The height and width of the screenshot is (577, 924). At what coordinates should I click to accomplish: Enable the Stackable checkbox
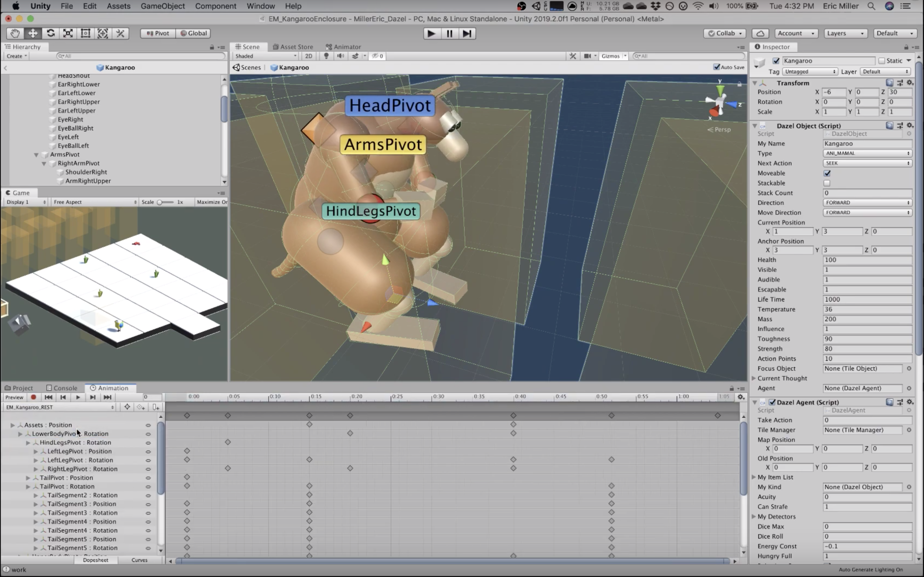(x=827, y=183)
